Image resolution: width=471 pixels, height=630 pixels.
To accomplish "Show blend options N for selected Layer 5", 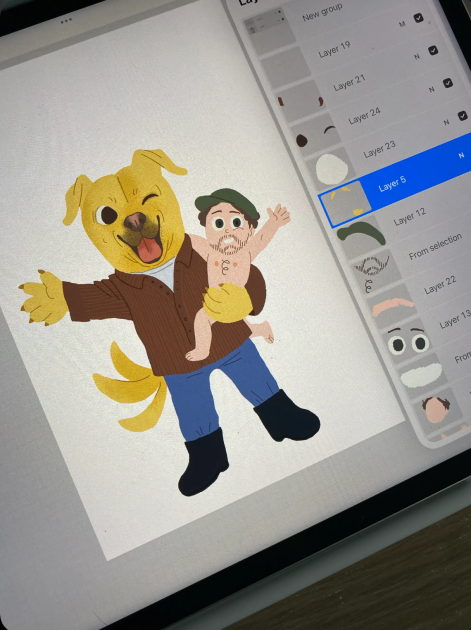I will [x=461, y=155].
